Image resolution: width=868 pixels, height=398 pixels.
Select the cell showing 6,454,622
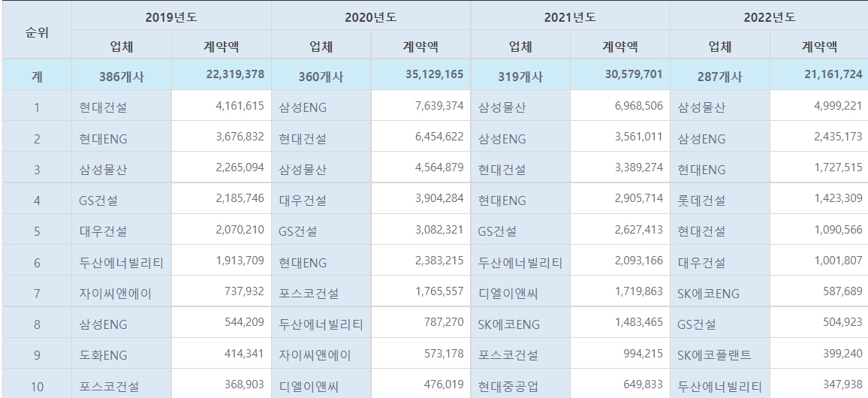click(420, 137)
